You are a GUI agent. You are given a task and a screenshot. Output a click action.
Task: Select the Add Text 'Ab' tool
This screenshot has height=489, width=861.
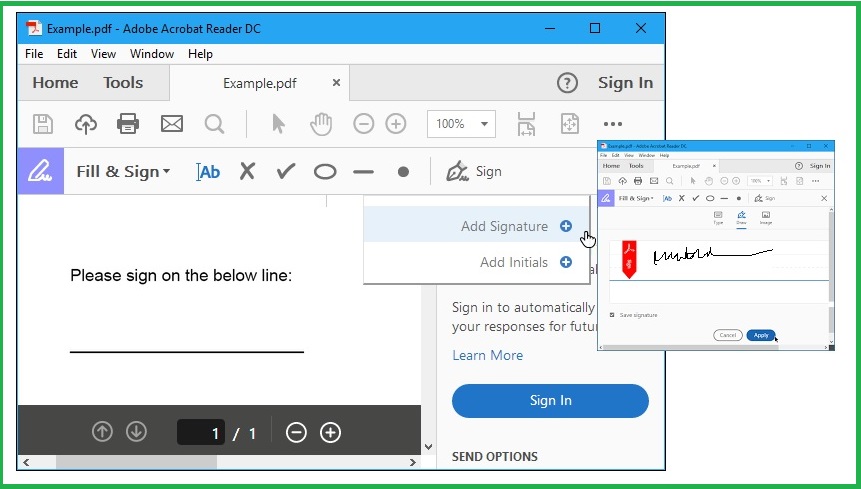click(208, 172)
